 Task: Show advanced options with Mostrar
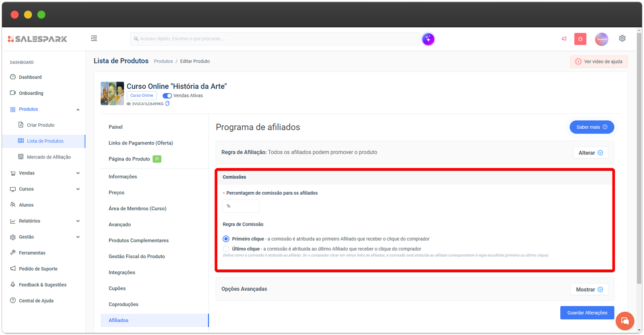tap(589, 290)
